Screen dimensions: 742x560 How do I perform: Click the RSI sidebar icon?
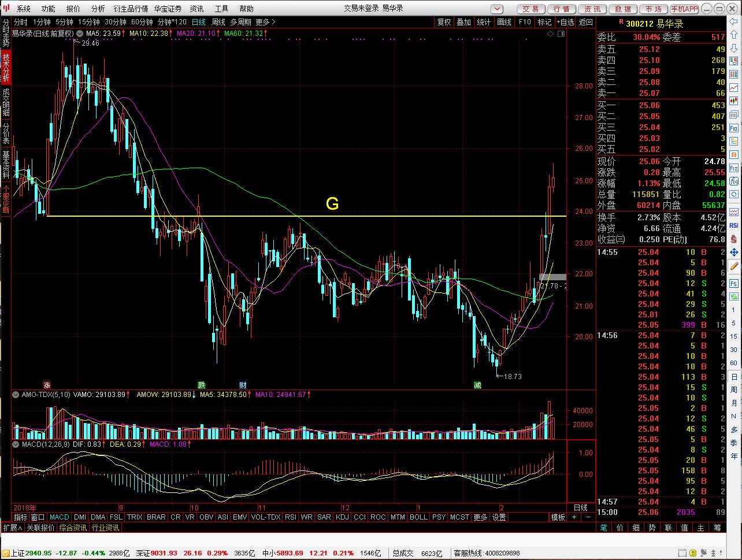coord(734,225)
